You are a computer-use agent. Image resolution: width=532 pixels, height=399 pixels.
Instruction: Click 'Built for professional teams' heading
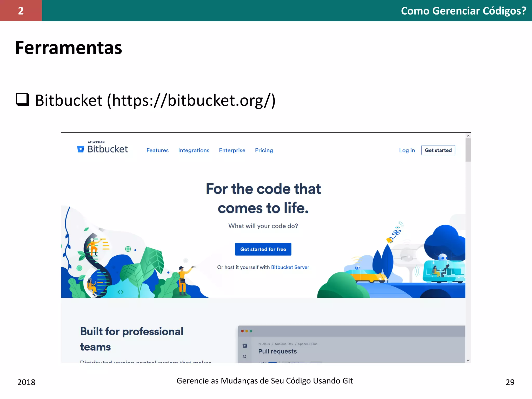tap(132, 339)
